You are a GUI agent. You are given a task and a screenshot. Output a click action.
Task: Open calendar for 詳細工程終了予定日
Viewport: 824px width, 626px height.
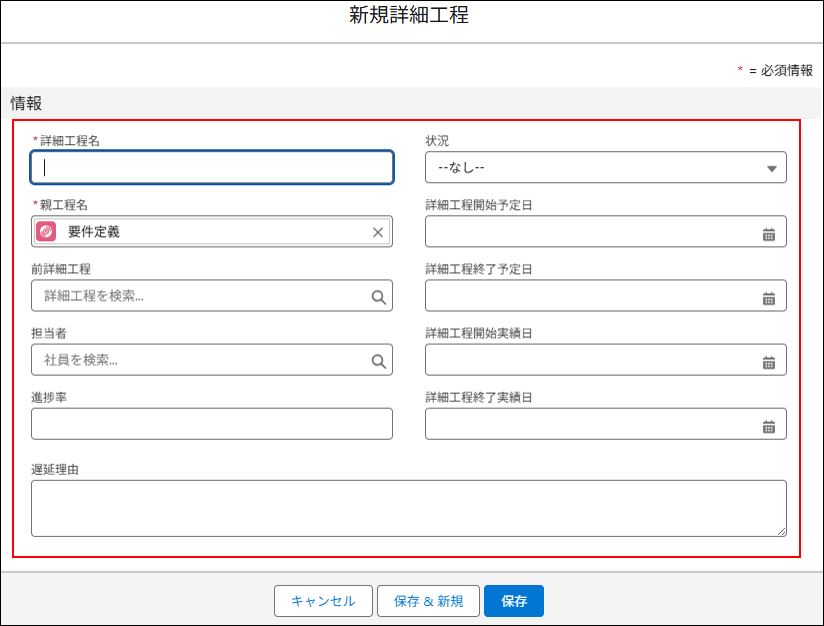(768, 297)
